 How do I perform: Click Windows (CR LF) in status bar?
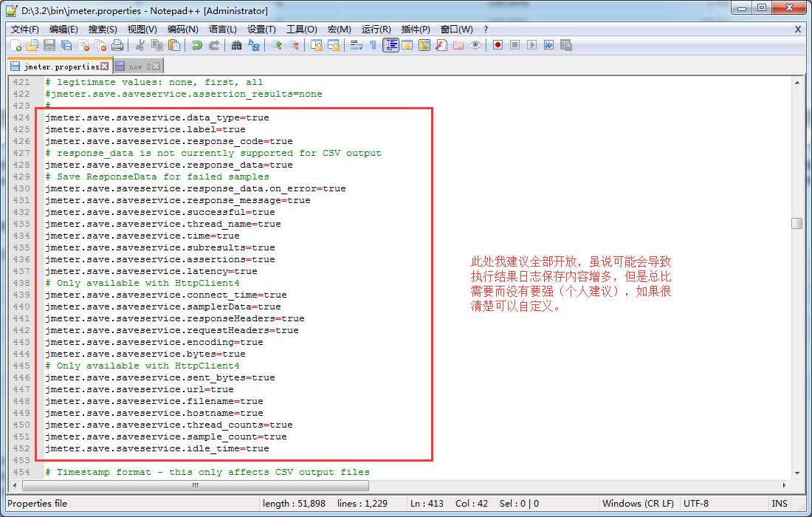tap(638, 503)
